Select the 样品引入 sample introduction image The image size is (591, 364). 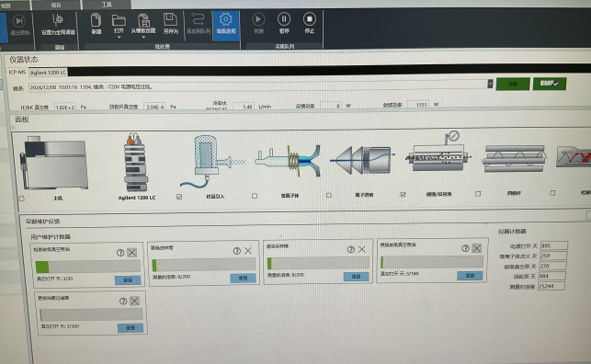[211, 162]
